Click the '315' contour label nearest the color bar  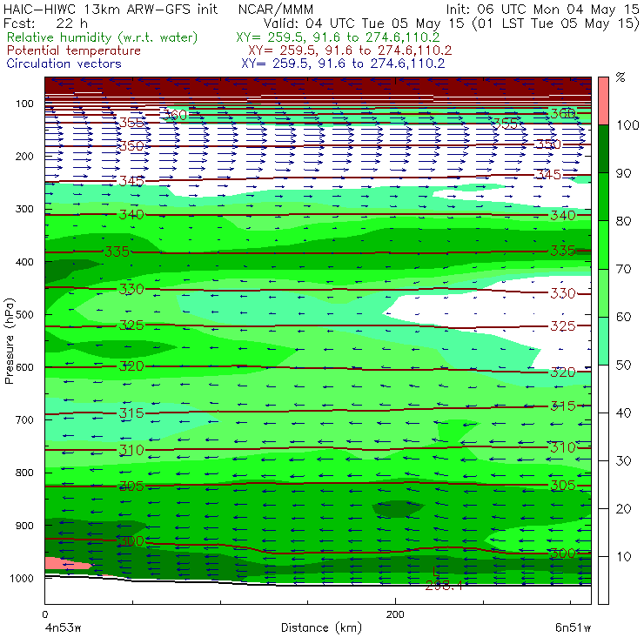[563, 406]
